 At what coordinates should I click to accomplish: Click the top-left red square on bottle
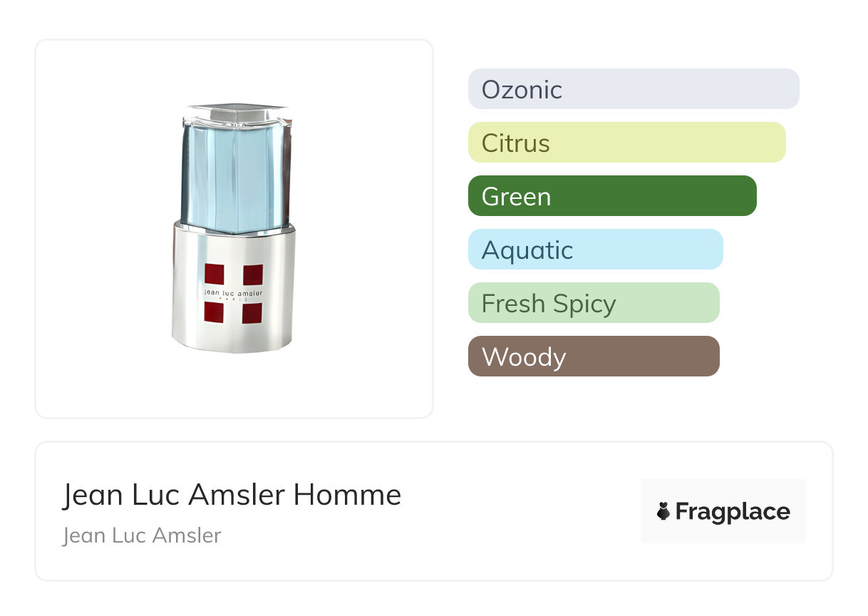tap(215, 274)
